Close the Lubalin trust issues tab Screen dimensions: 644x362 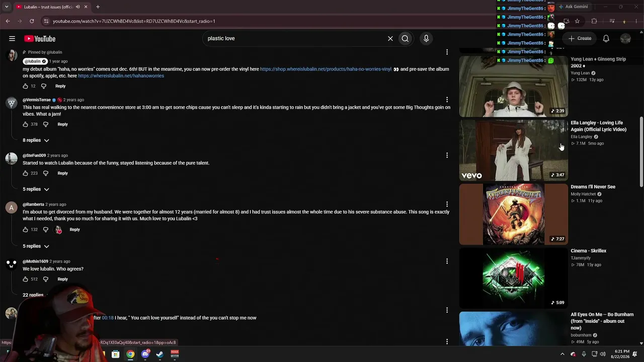pyautogui.click(x=86, y=7)
